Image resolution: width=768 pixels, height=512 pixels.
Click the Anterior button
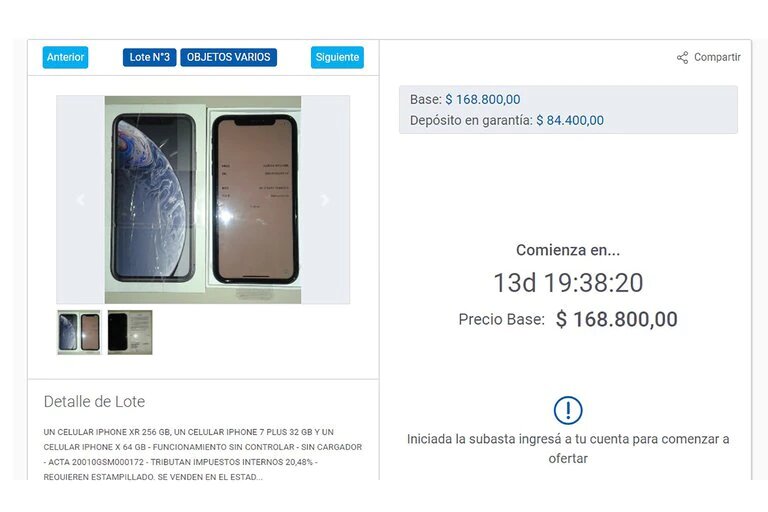(65, 57)
